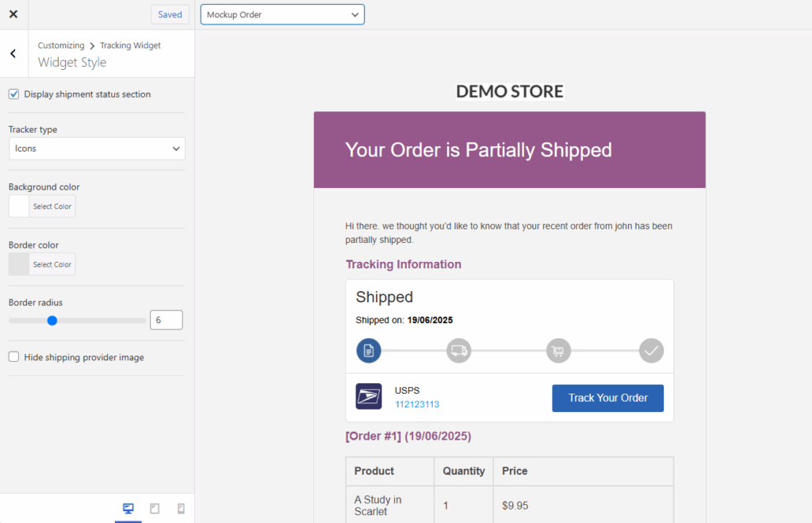Switch to desktop preview mode
Screen dimensions: 812x523
click(128, 508)
